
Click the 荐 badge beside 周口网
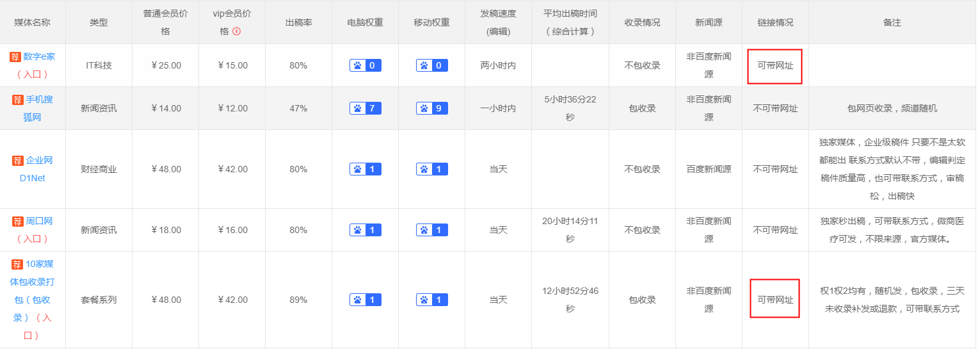tap(18, 222)
